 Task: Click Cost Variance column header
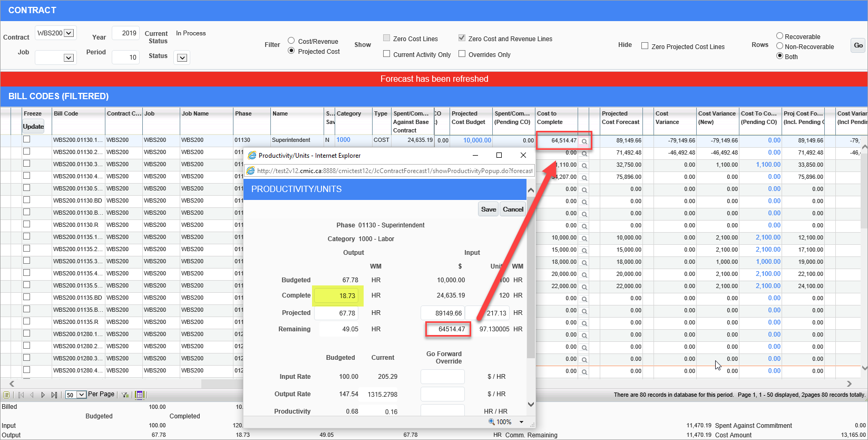667,118
